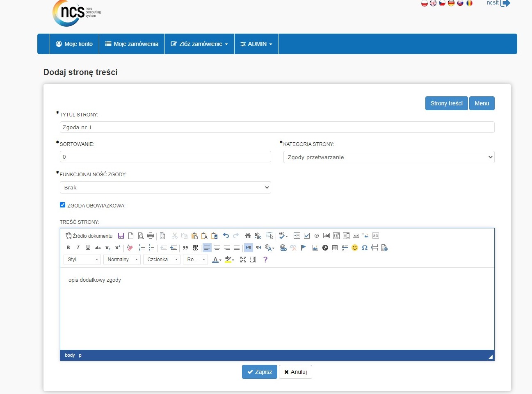The image size is (532, 394).
Task: Open the Kategoria strony dropdown
Action: point(388,157)
